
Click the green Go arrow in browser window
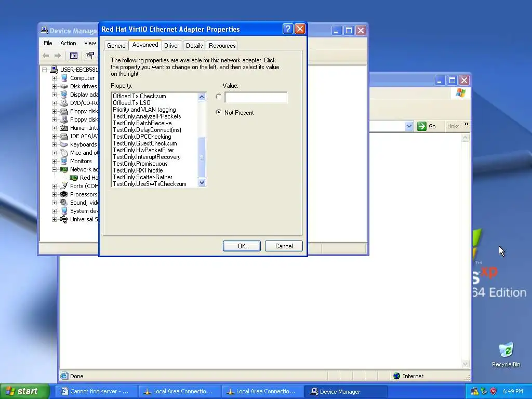(422, 126)
